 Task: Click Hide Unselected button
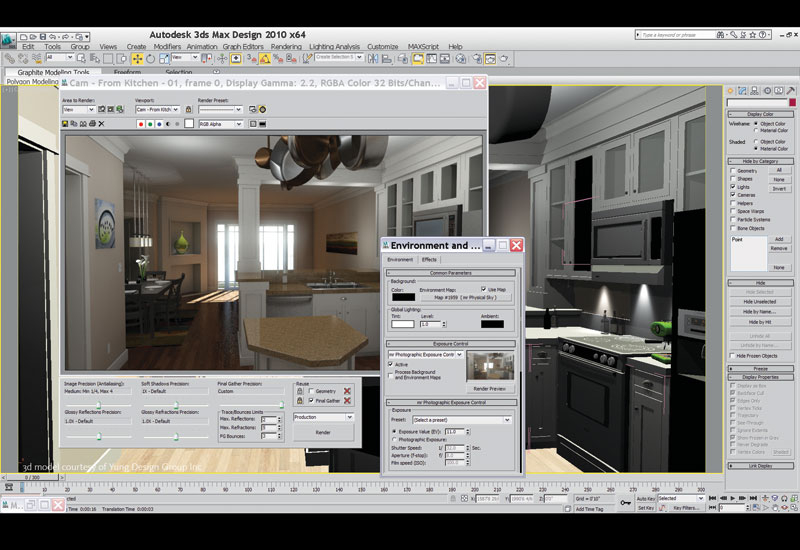pyautogui.click(x=760, y=302)
